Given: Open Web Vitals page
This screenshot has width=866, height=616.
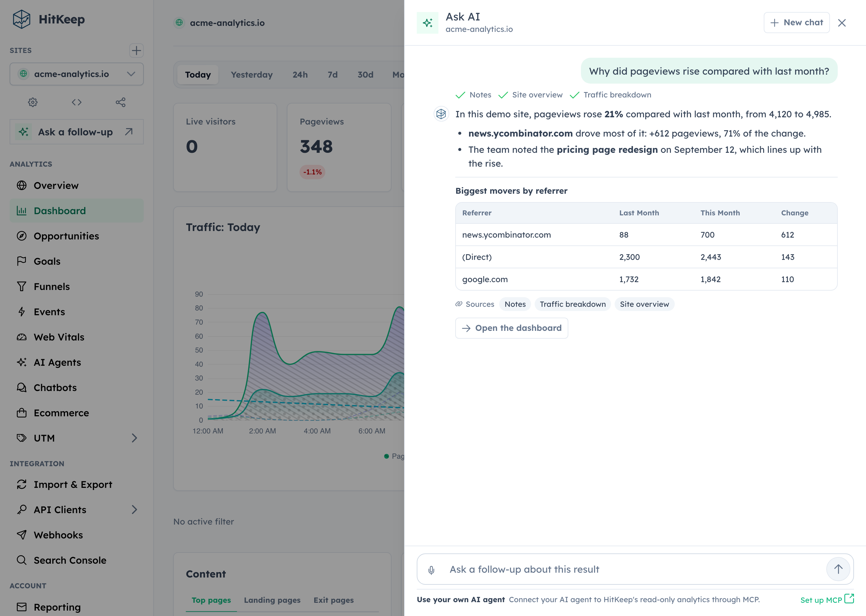Looking at the screenshot, I should click(x=77, y=337).
